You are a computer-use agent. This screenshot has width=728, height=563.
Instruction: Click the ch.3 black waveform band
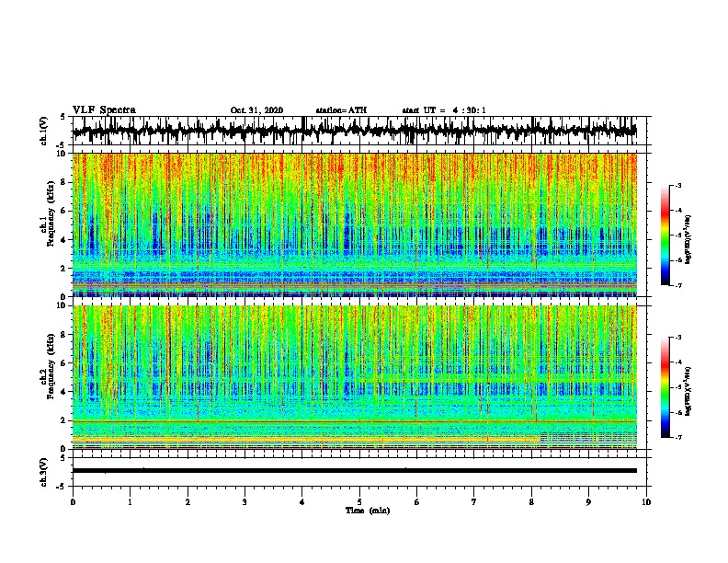coord(354,471)
